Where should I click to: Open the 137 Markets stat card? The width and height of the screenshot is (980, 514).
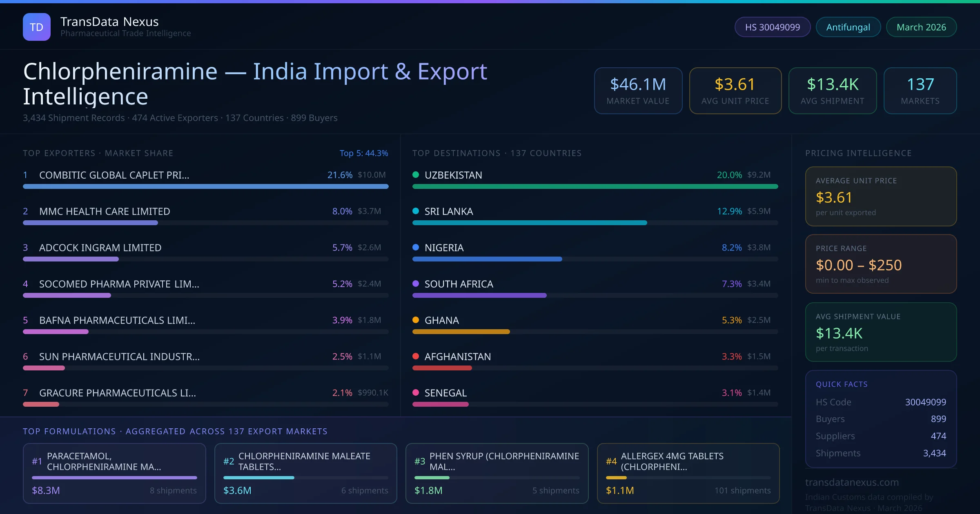point(920,91)
